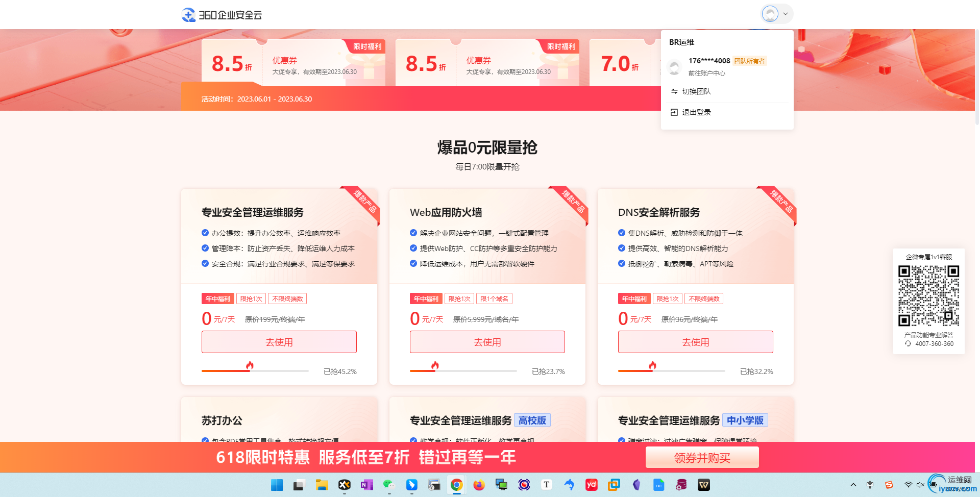Click the 360企业安全云 logo
Image resolution: width=980 pixels, height=497 pixels.
point(222,15)
